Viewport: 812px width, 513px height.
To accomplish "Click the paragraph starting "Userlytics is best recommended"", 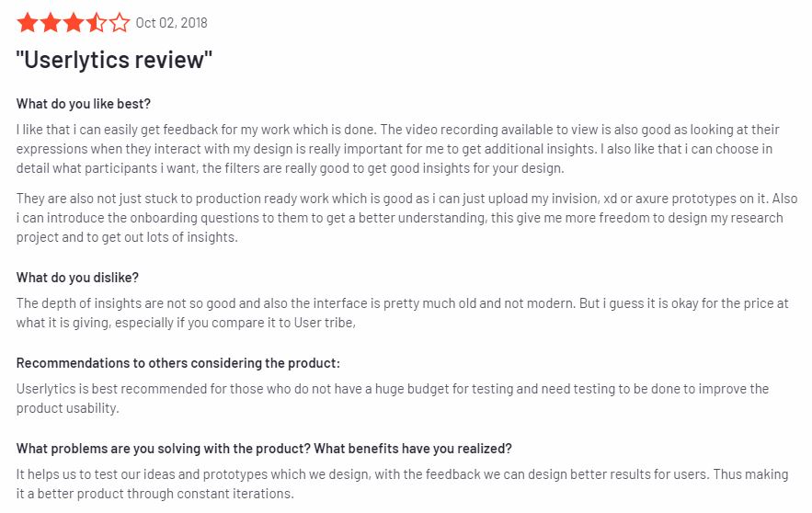I will (393, 398).
